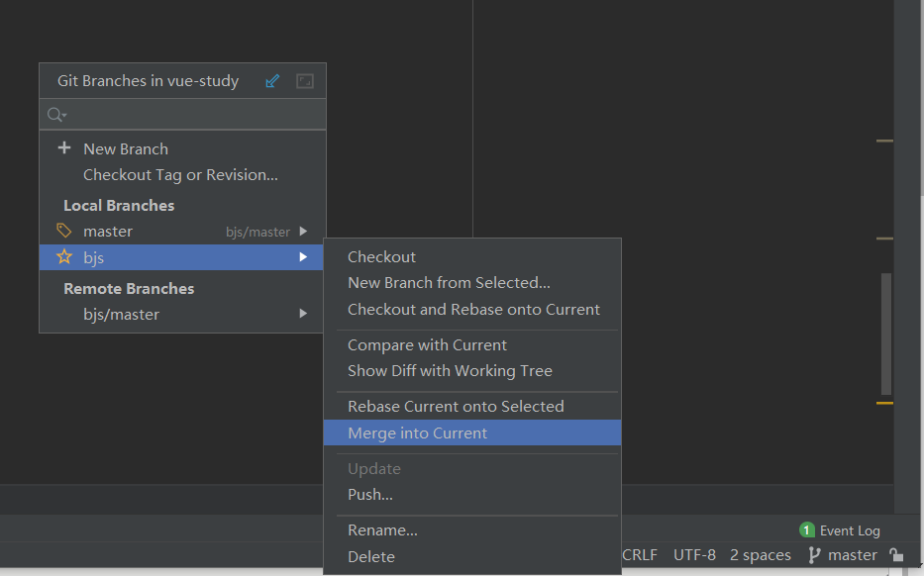Image resolution: width=924 pixels, height=576 pixels.
Task: Click the plus icon beside New Branch
Action: (65, 148)
